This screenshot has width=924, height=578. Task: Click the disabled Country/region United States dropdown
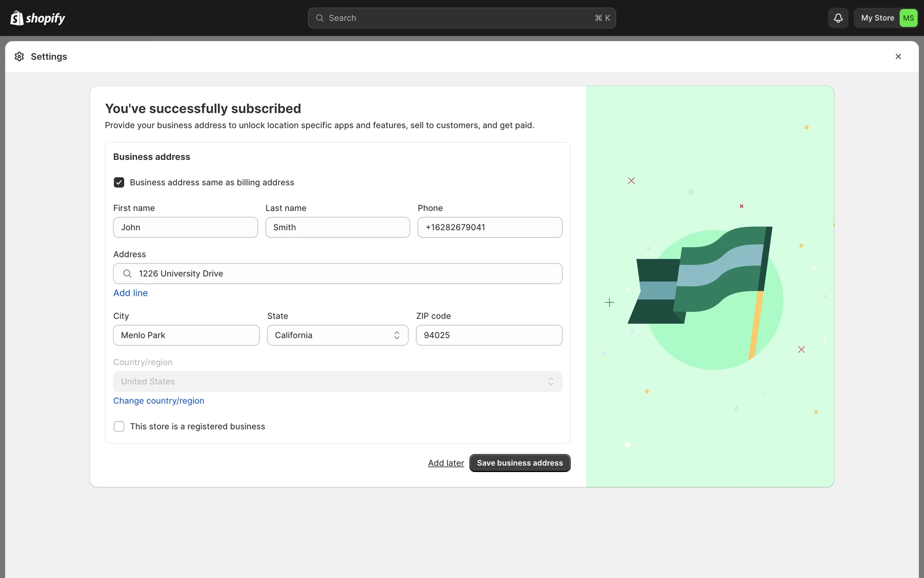[337, 381]
